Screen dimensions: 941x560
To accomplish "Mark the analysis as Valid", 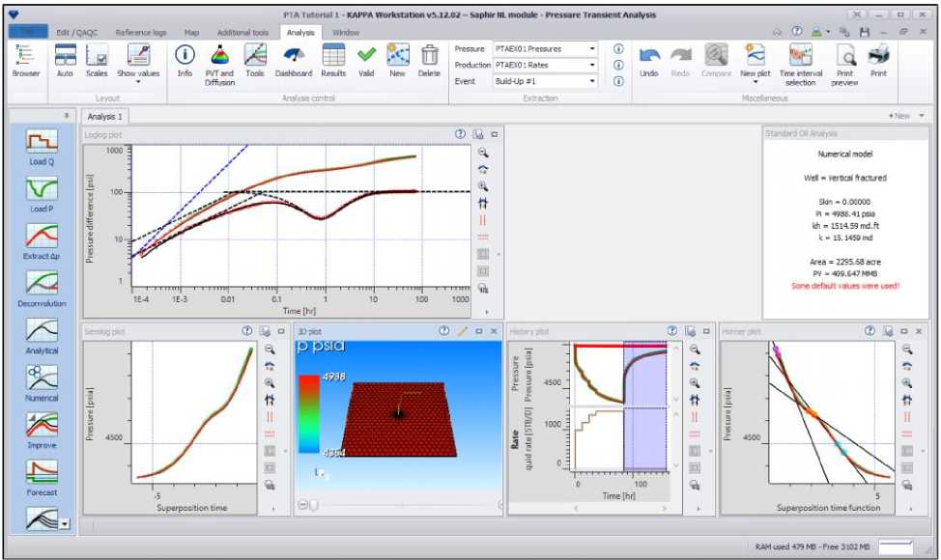I will click(366, 59).
